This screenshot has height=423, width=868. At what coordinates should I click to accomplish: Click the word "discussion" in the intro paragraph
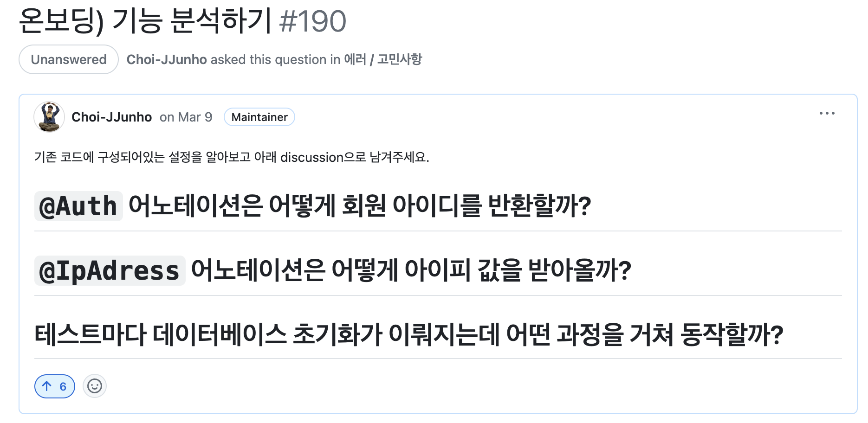click(x=311, y=158)
